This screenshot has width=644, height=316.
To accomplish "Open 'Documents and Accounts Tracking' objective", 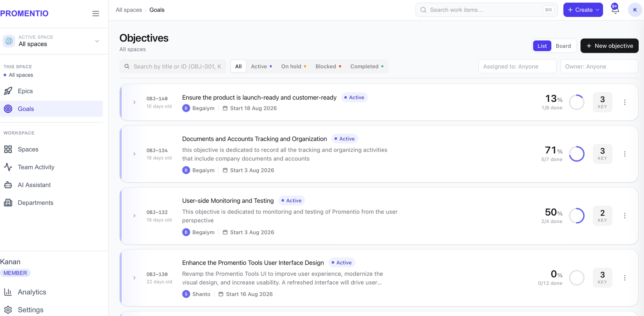I will (x=254, y=139).
